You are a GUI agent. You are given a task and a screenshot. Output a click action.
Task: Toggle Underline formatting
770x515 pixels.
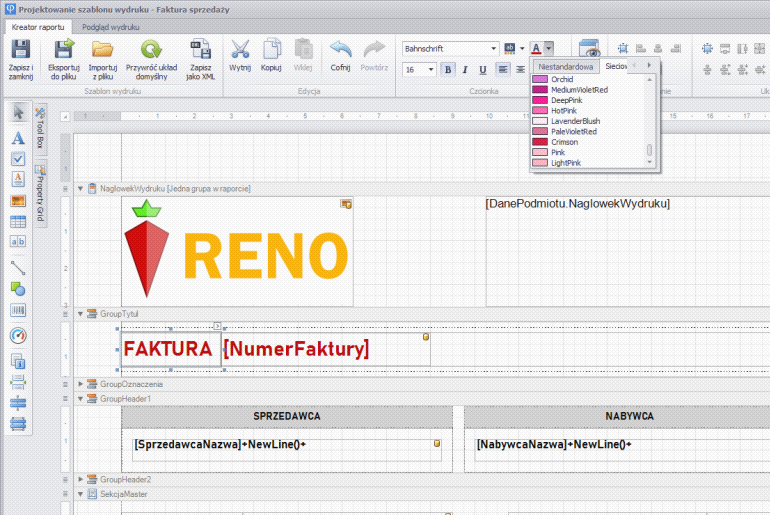(483, 70)
